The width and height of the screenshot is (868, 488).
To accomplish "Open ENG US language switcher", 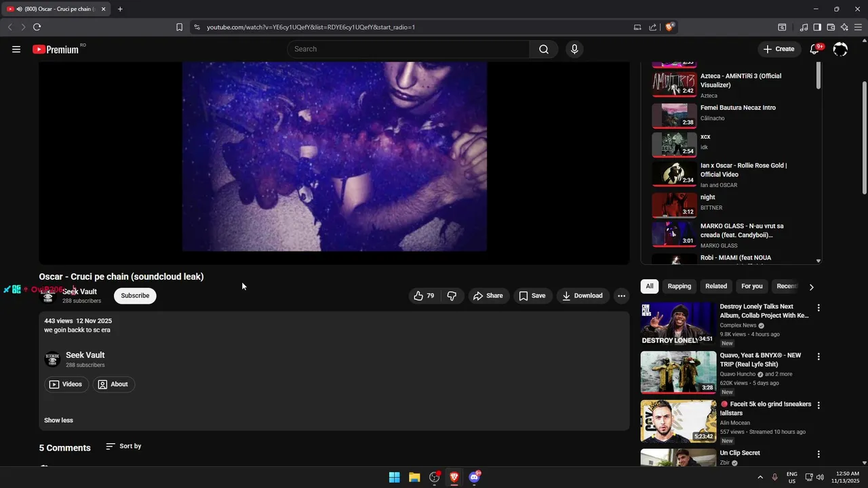I will pos(792,477).
